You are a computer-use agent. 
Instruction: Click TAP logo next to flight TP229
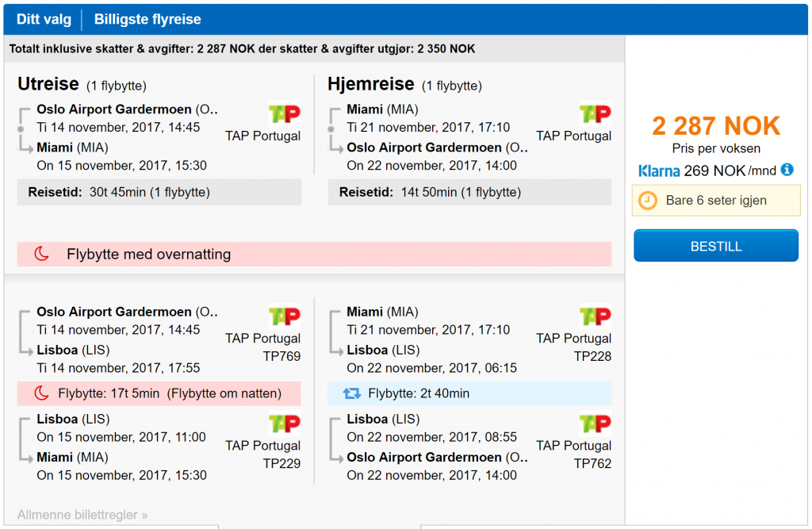(x=285, y=424)
